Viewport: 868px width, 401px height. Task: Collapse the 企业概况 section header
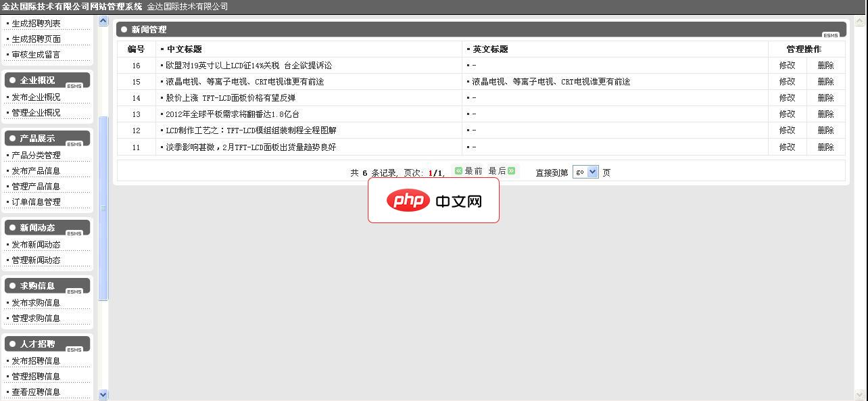coord(47,80)
